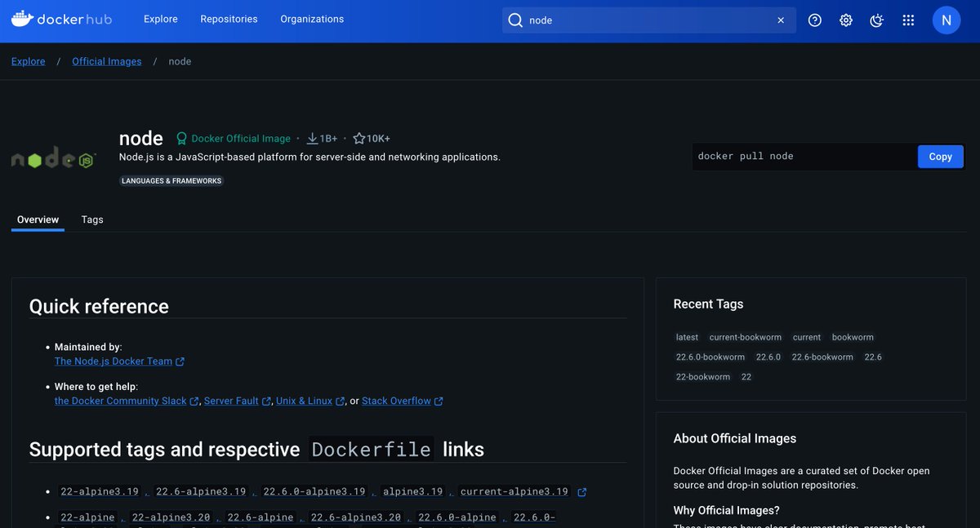The height and width of the screenshot is (528, 980).
Task: Select the 22 recent tag chip
Action: click(x=746, y=377)
